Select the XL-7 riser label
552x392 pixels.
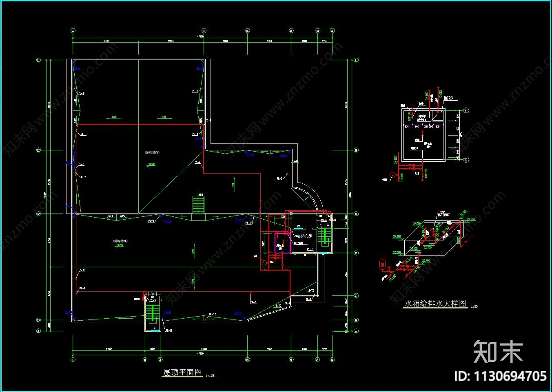point(253,302)
